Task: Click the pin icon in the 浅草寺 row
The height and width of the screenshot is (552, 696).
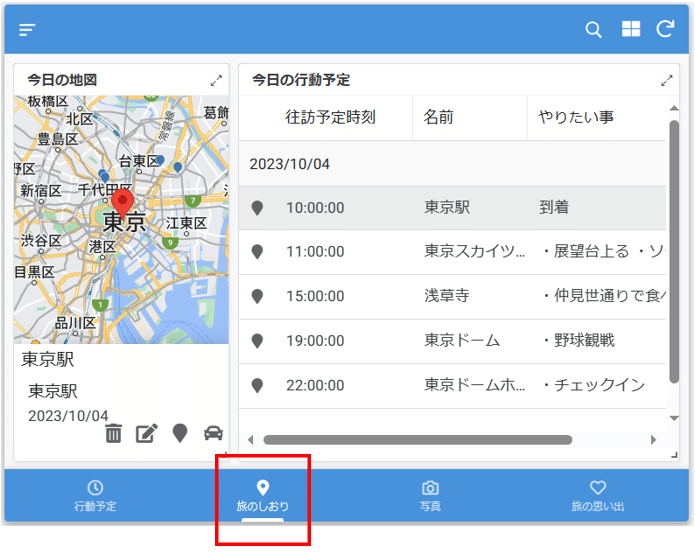Action: pyautogui.click(x=257, y=297)
